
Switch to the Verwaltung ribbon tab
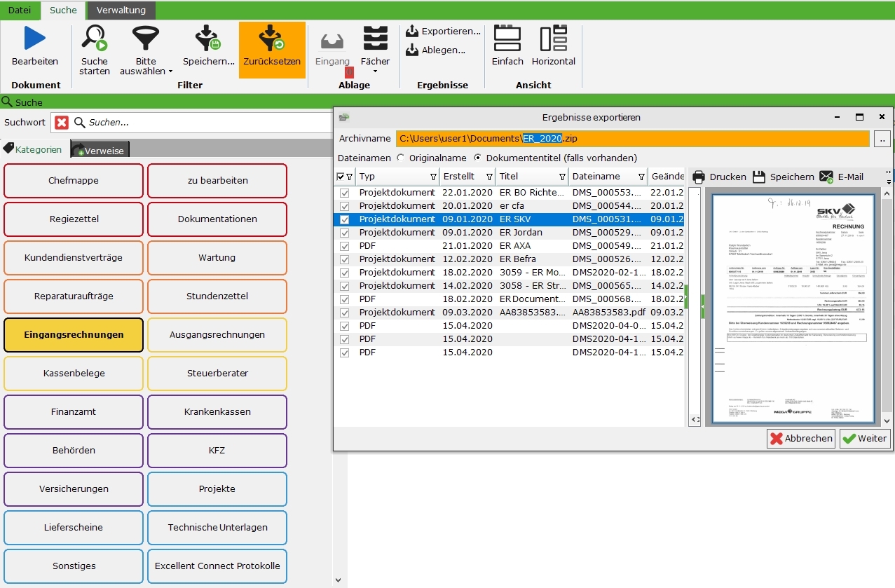tap(121, 10)
